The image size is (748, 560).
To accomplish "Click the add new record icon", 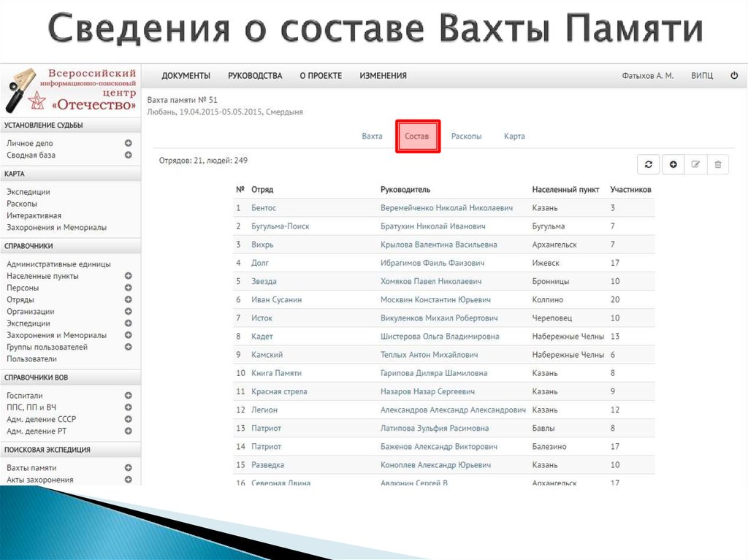I will (x=671, y=164).
